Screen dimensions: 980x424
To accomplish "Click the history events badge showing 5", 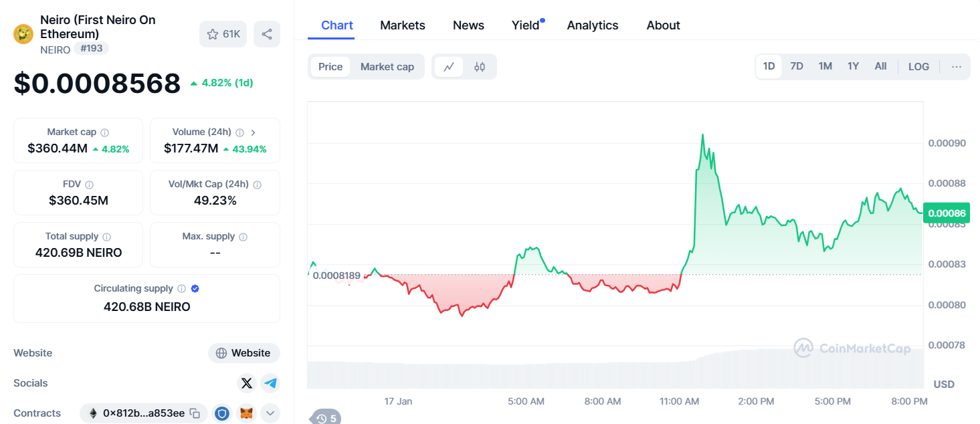I will (326, 419).
